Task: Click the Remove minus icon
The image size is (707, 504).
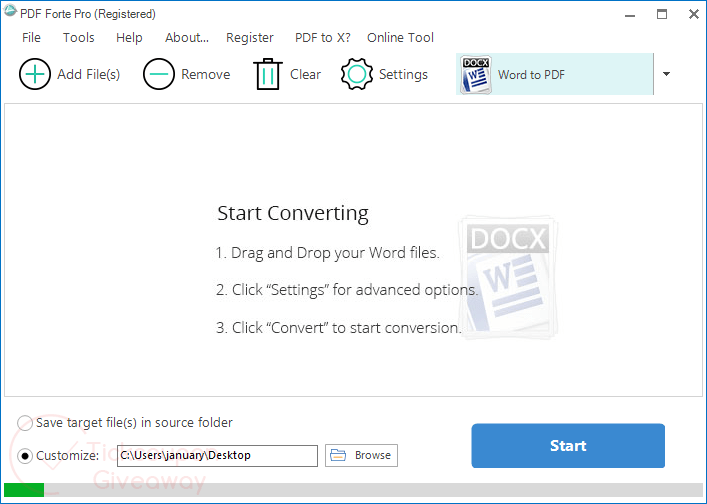Action: (159, 74)
